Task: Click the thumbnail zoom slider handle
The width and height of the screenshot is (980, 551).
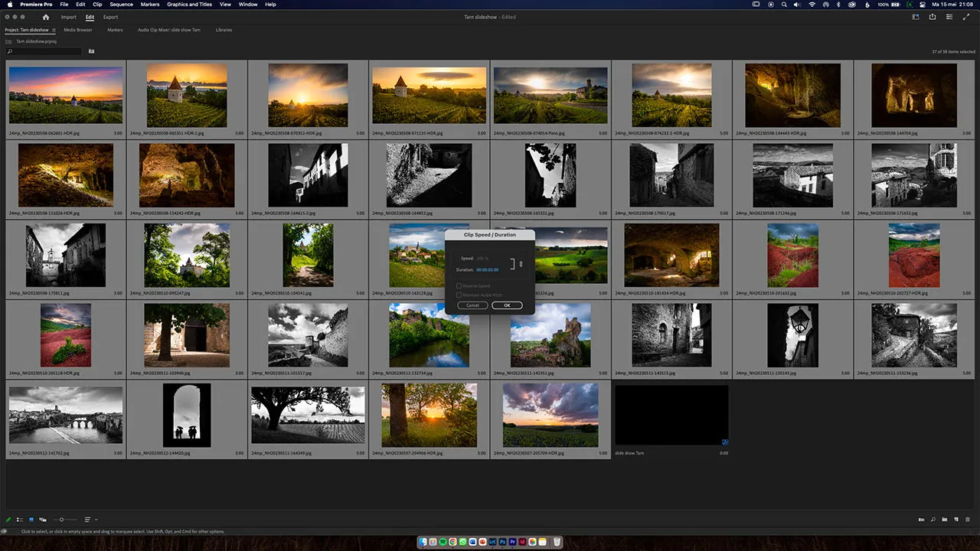Action: (x=62, y=520)
